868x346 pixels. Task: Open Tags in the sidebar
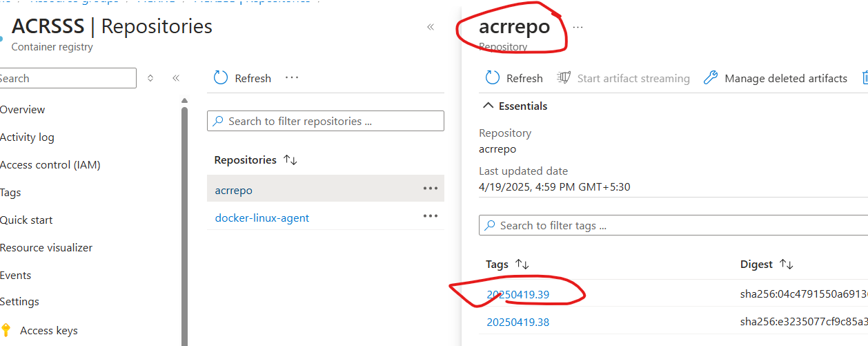pyautogui.click(x=10, y=192)
